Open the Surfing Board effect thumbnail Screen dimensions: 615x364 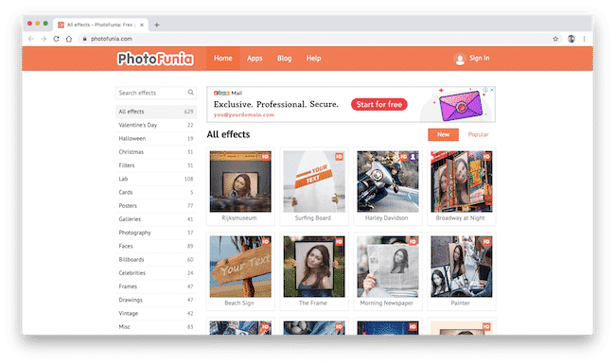pyautogui.click(x=314, y=182)
